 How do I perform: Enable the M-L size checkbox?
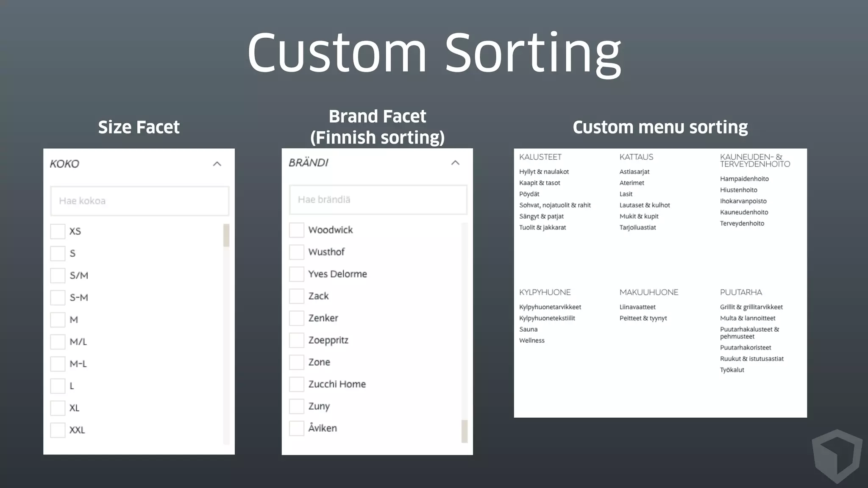(x=58, y=363)
